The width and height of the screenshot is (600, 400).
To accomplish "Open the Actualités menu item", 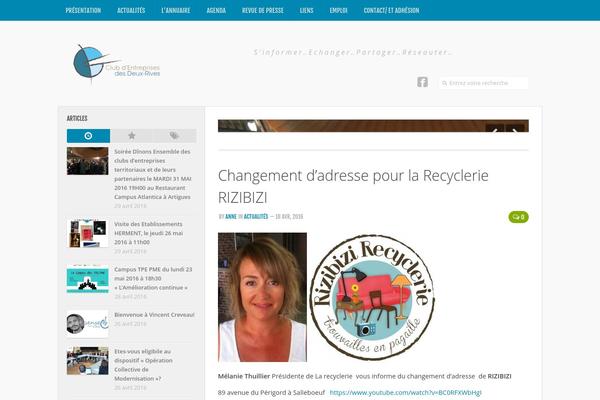I will 131,10.
